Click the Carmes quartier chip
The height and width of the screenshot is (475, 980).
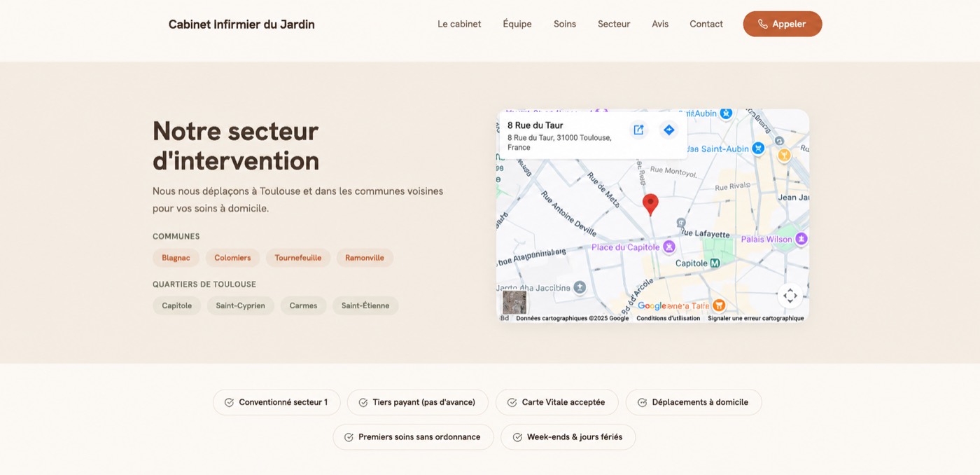pos(304,305)
